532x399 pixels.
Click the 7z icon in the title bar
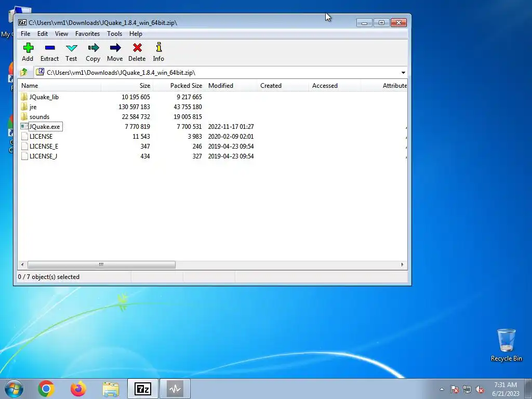[x=22, y=22]
